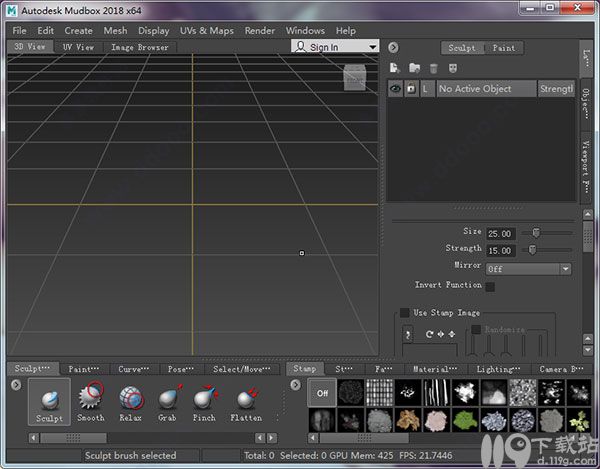Select the tan crumpled stamp thumbnail
This screenshot has height=469, width=600.
point(408,420)
